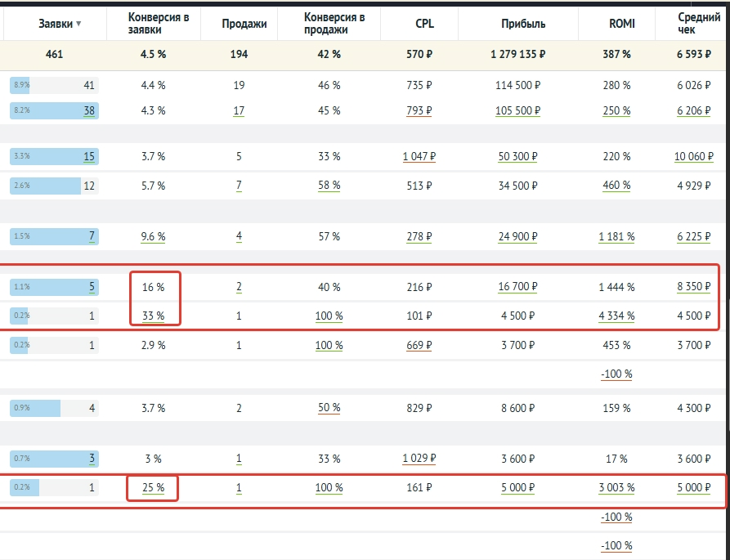Open underlined conversion 25 %
730x560 pixels.
153,488
